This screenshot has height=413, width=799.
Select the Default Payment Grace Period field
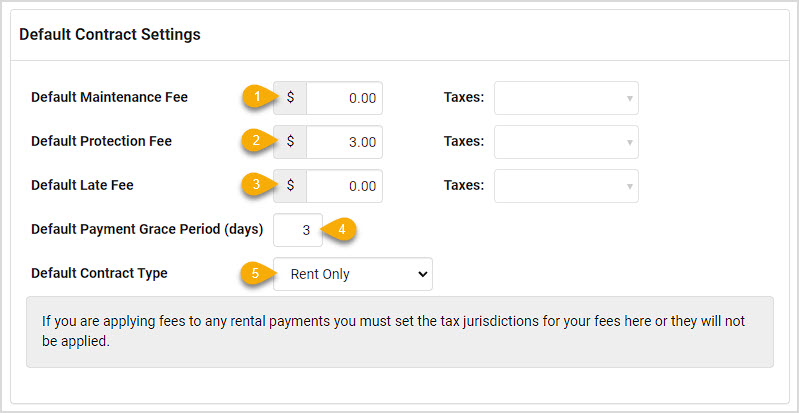tap(298, 230)
